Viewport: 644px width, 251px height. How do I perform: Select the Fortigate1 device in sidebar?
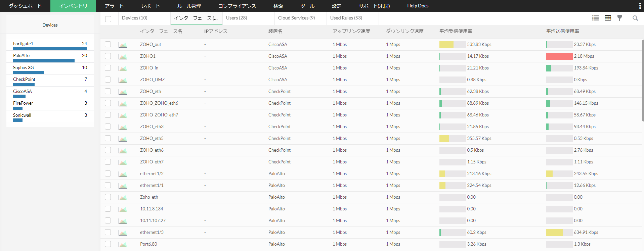(x=23, y=44)
